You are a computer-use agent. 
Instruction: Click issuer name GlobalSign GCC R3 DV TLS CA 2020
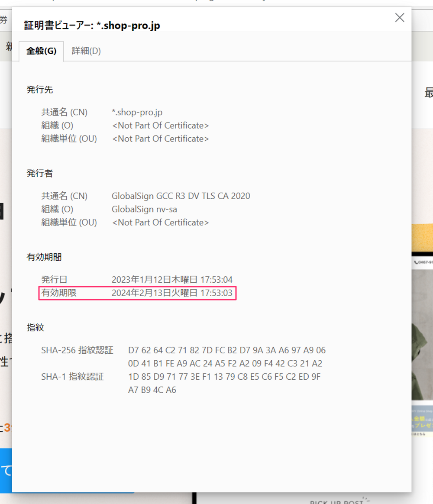pyautogui.click(x=181, y=196)
